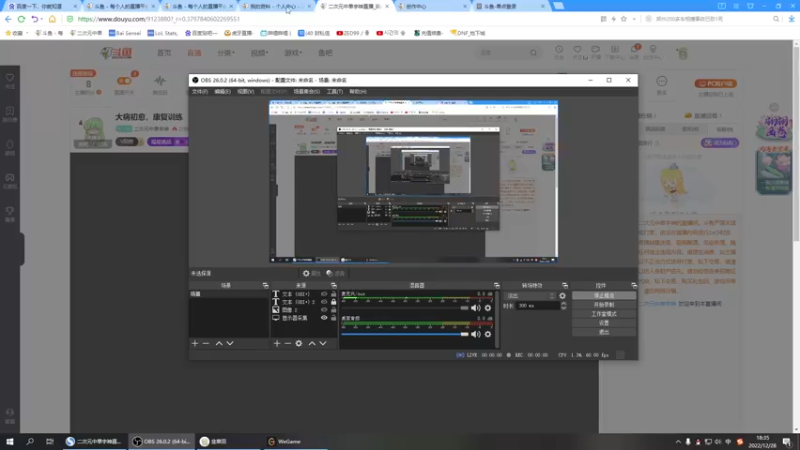800x450 pixels.
Task: Mute the 桌面音频 channel with its speaker icon
Action: point(476,334)
